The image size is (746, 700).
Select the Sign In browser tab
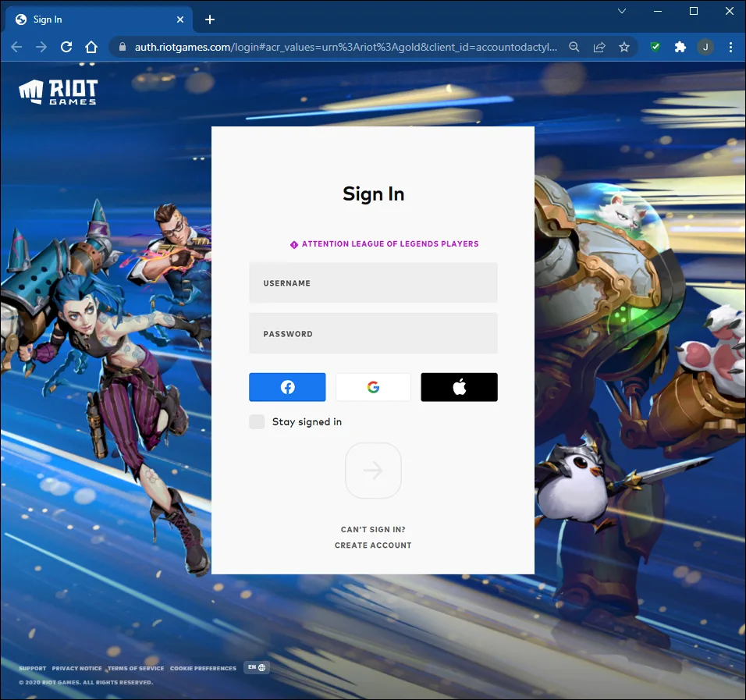(99, 20)
